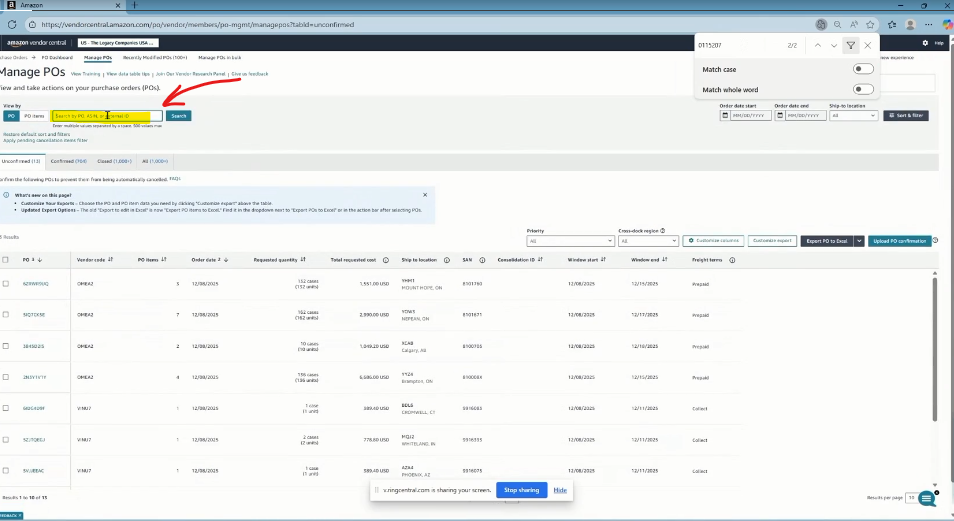The height and width of the screenshot is (521, 954).
Task: Open the Restore default sort and filters link
Action: click(37, 134)
